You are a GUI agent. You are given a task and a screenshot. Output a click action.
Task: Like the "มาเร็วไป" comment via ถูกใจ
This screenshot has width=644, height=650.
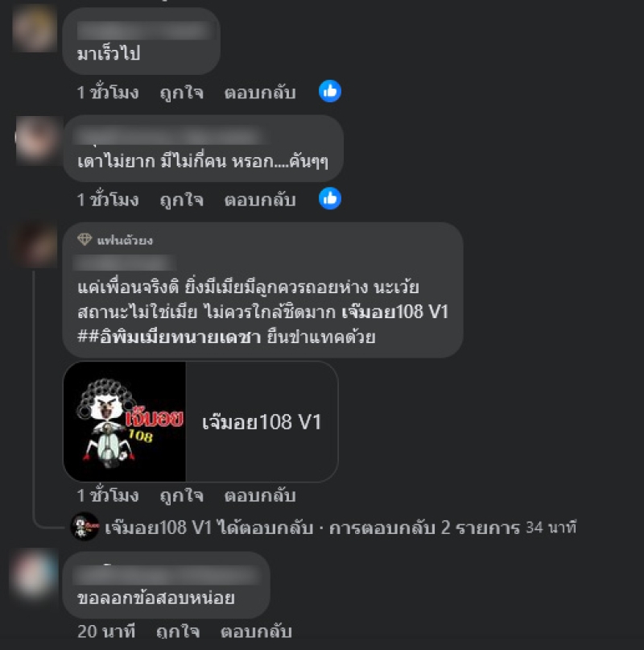[181, 93]
